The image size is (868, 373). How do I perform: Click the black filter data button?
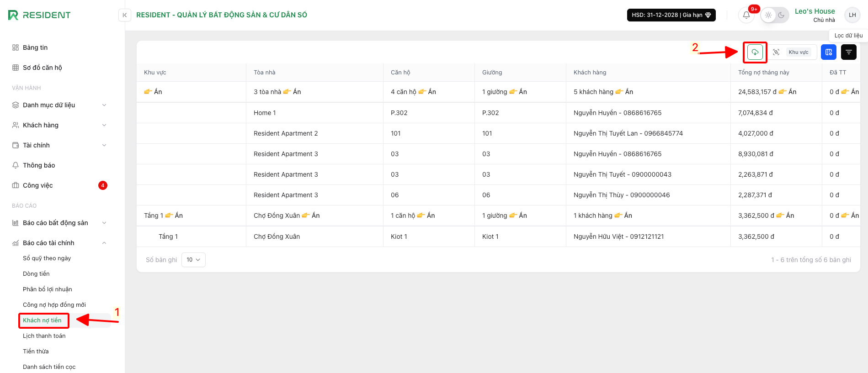(848, 52)
